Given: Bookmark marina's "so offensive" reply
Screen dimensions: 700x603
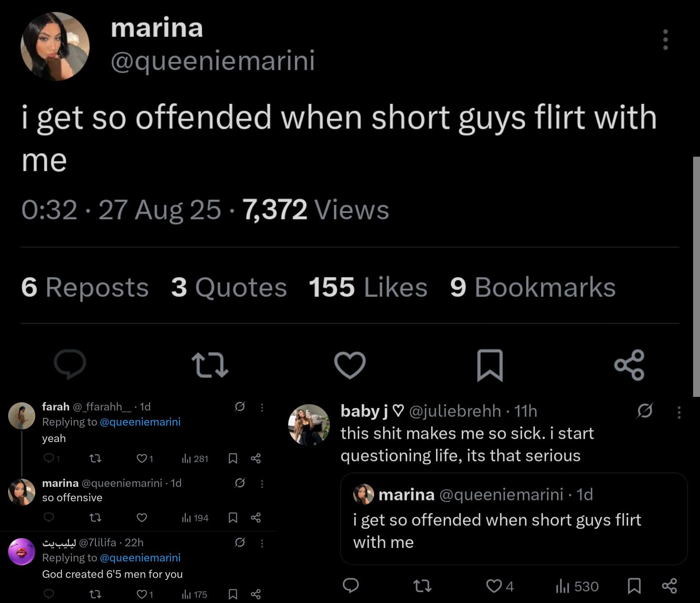Looking at the screenshot, I should tap(233, 518).
